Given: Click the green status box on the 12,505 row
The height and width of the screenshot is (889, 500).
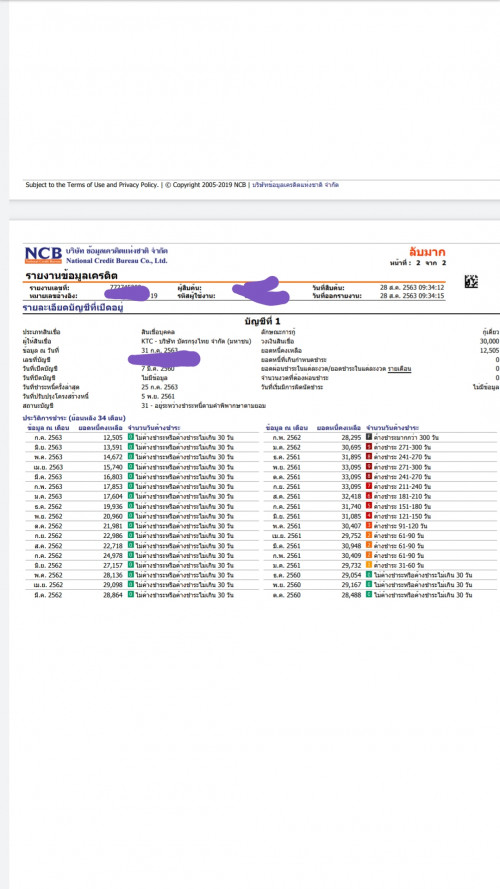Looking at the screenshot, I should point(130,438).
